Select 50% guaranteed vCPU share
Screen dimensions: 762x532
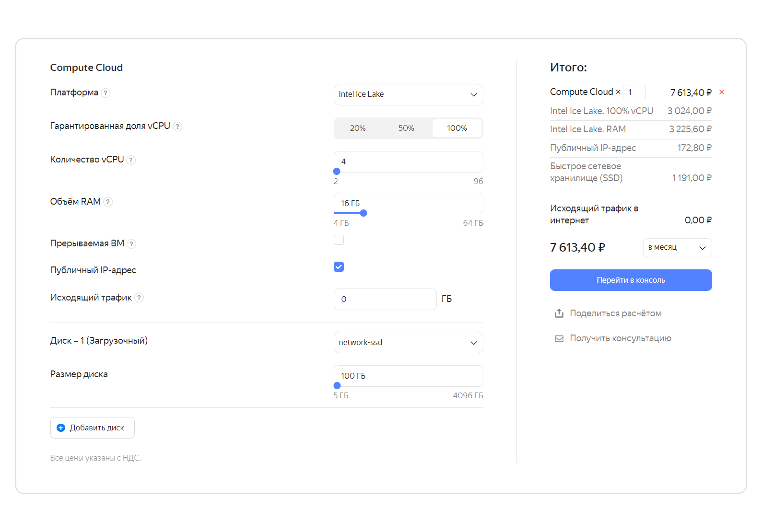point(406,128)
